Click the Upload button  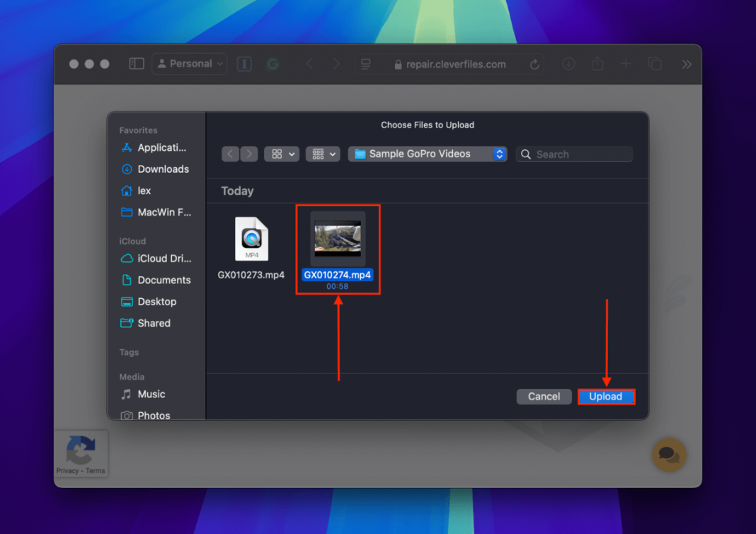[606, 397]
